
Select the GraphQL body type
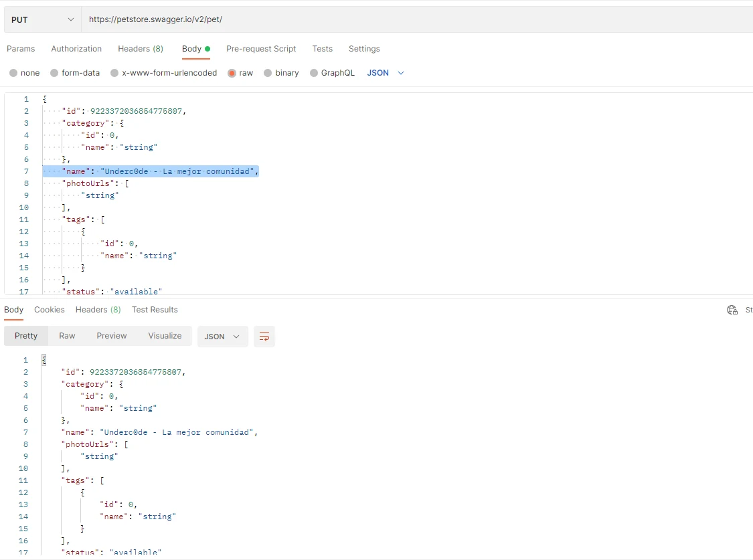332,73
